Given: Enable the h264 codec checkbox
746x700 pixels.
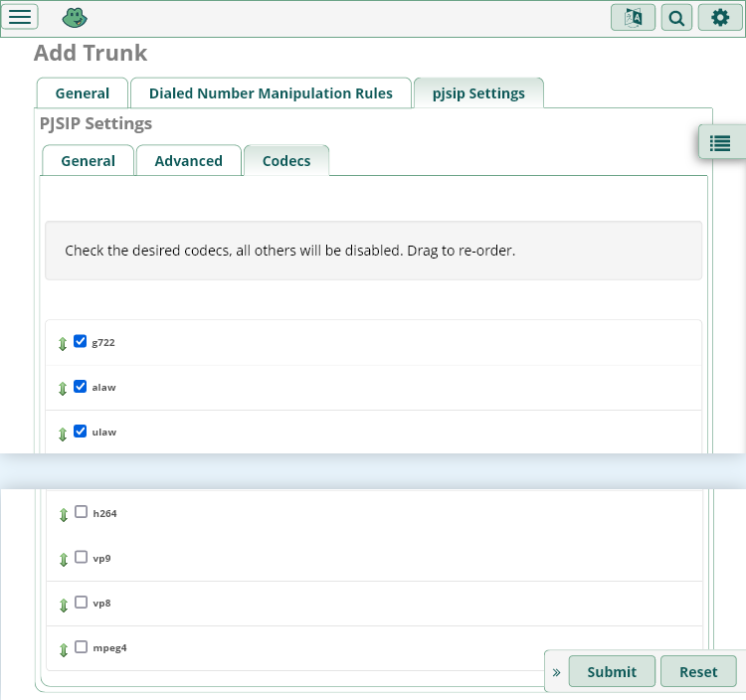Looking at the screenshot, I should [x=82, y=512].
